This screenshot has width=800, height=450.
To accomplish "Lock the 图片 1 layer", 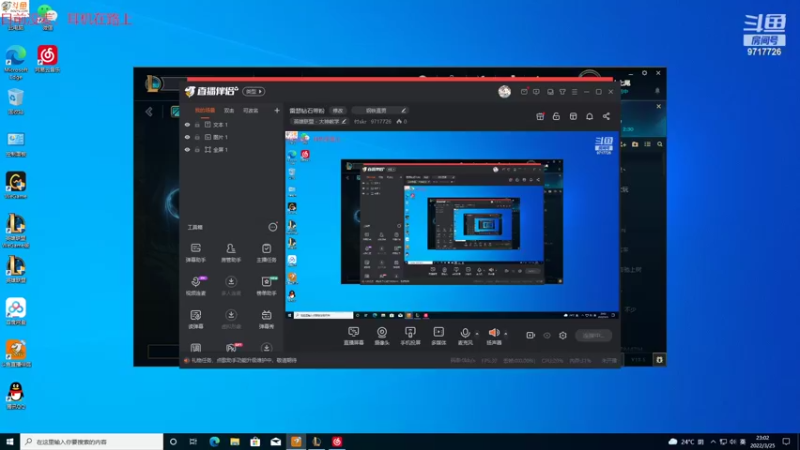I will [197, 137].
